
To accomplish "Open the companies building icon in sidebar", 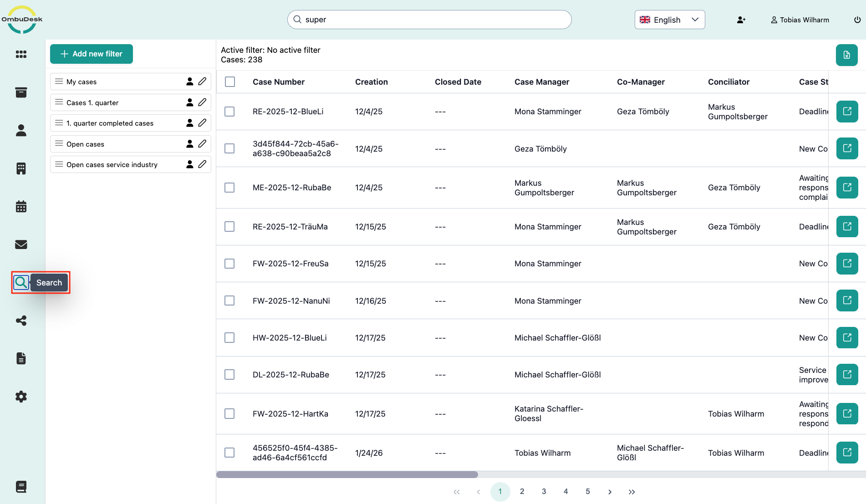I will (x=21, y=168).
